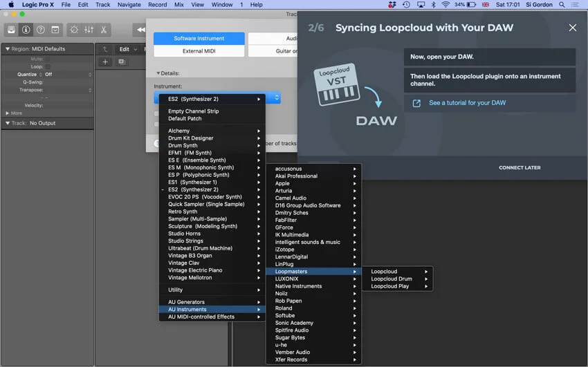The width and height of the screenshot is (588, 367).
Task: Open the AirPlay display menu icon
Action: pyautogui.click(x=421, y=5)
